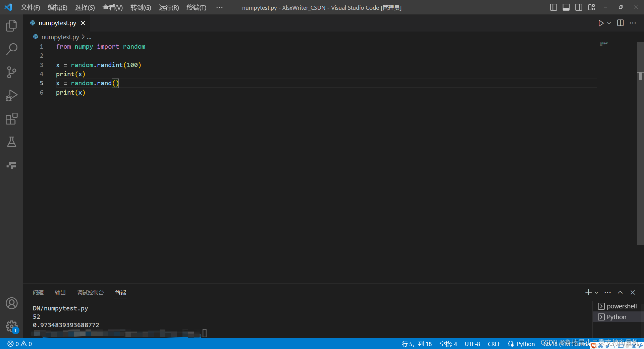Change end of line sequence CRLF

coord(494,344)
